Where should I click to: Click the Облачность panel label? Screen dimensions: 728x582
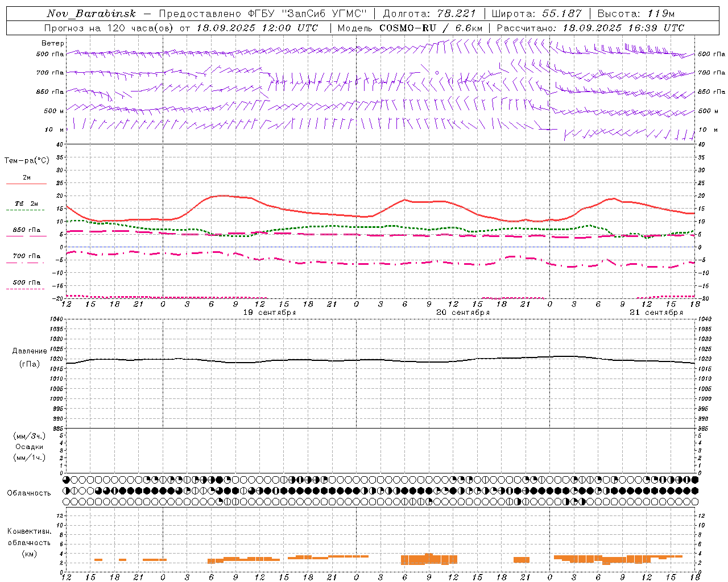pos(29,493)
